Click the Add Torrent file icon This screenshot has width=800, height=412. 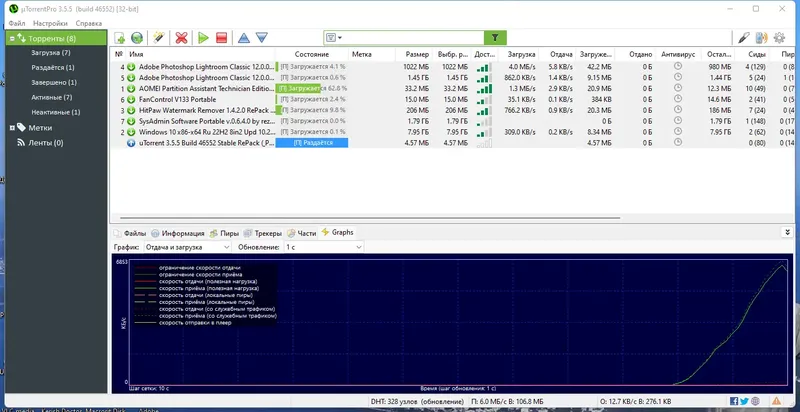coord(119,38)
